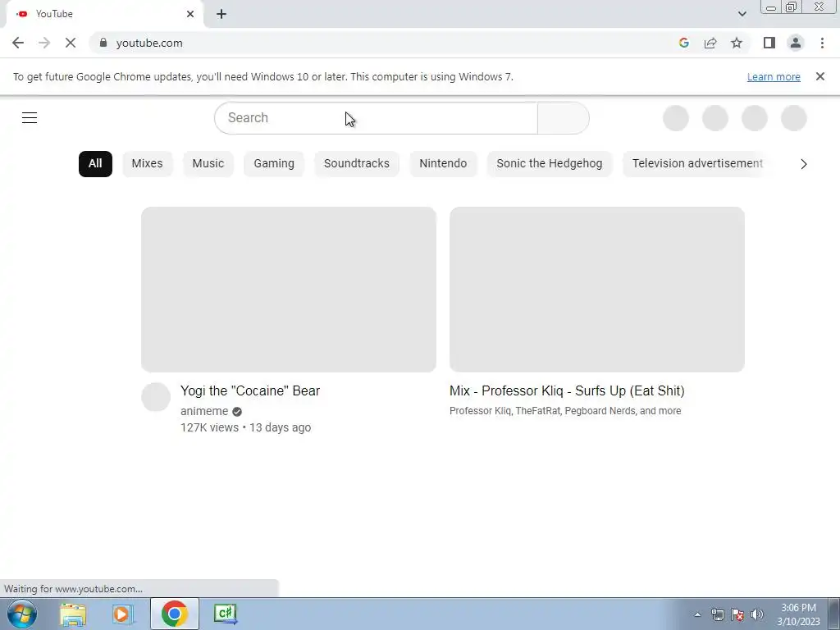Close the YouTube tab

[x=190, y=14]
